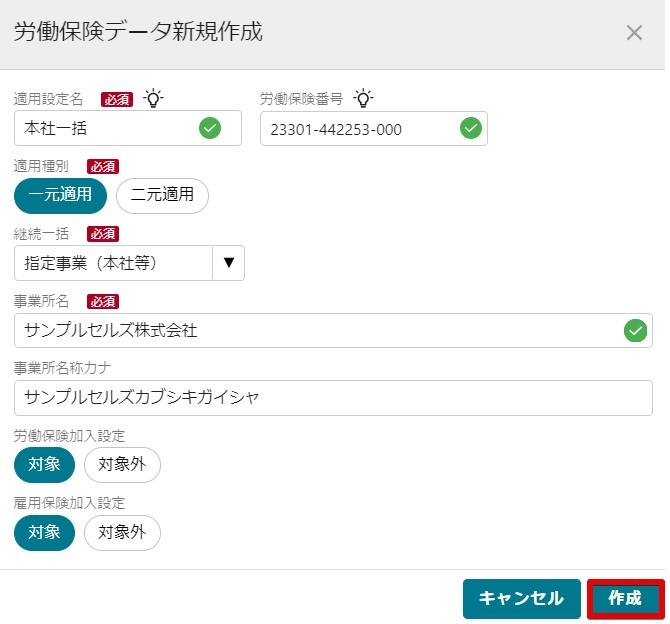This screenshot has height=624, width=670.
Task: Set 雇用保険加入設定 to 対象外
Action: coord(122,533)
